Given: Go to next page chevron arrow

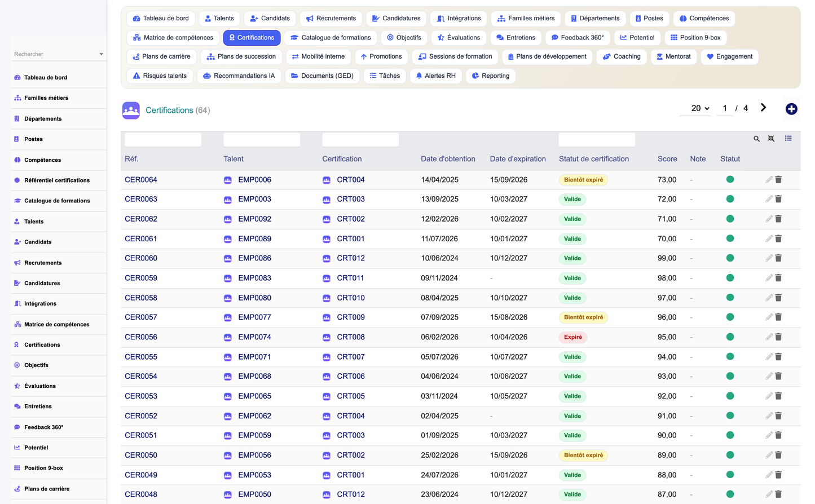Looking at the screenshot, I should [x=763, y=108].
